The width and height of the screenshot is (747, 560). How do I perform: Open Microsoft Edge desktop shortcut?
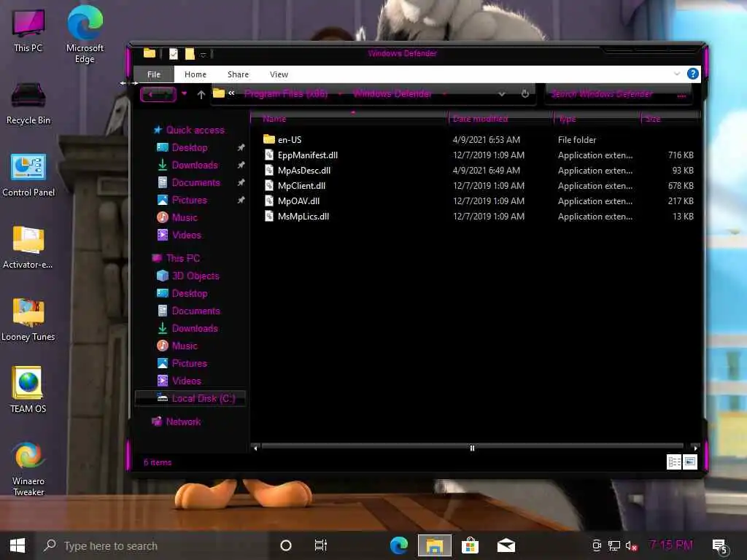pos(85,34)
